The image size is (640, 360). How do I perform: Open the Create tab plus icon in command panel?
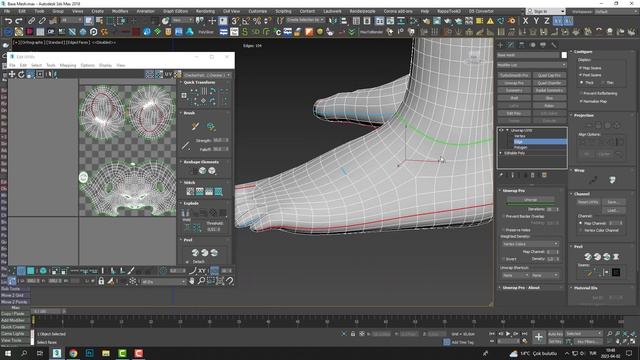[500, 45]
